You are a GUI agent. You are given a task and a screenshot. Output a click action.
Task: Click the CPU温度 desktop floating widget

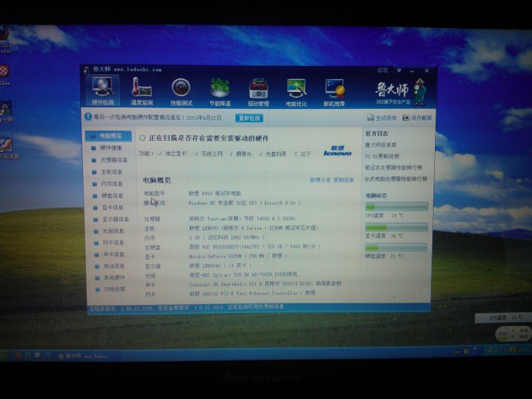click(503, 318)
